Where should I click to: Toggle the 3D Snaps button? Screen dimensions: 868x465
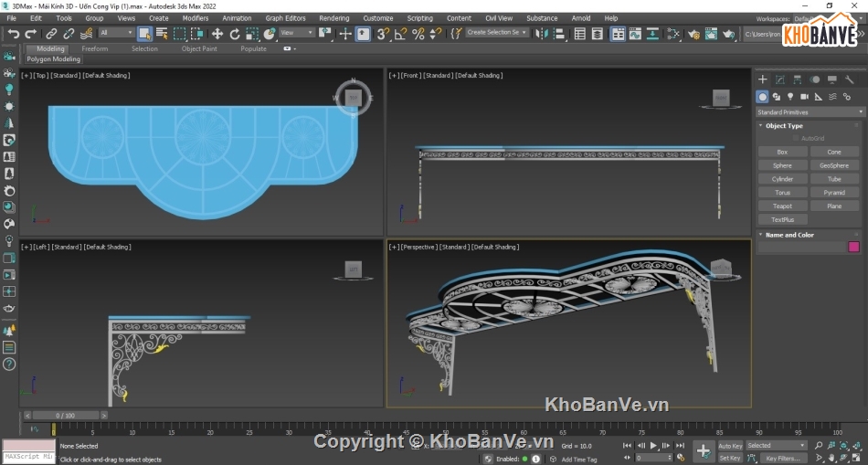[383, 34]
